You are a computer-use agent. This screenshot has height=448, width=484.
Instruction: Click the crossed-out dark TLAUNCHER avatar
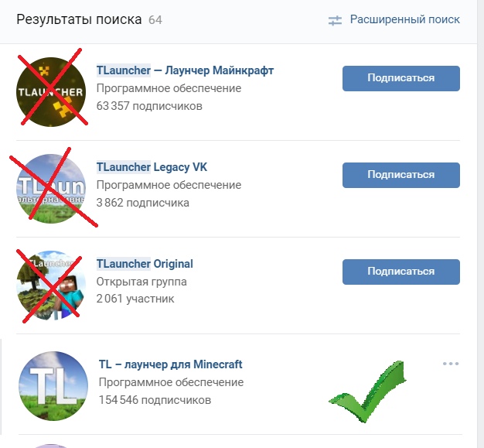pyautogui.click(x=51, y=92)
